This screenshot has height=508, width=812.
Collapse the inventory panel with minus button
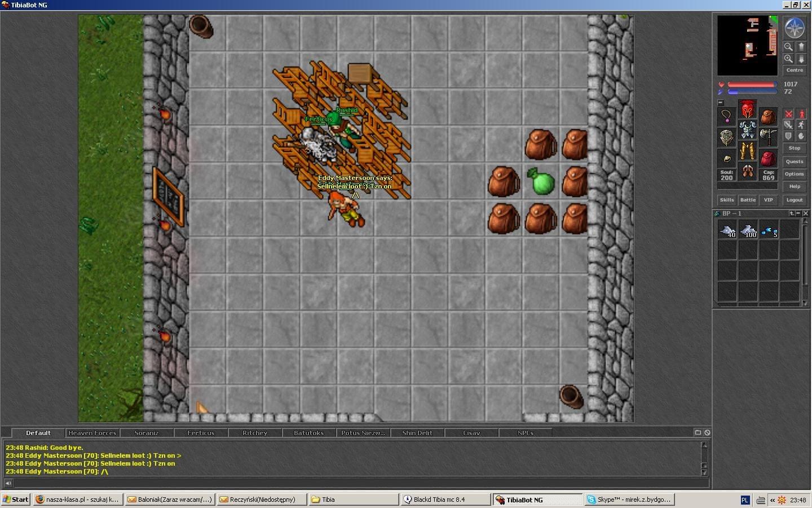(x=721, y=103)
